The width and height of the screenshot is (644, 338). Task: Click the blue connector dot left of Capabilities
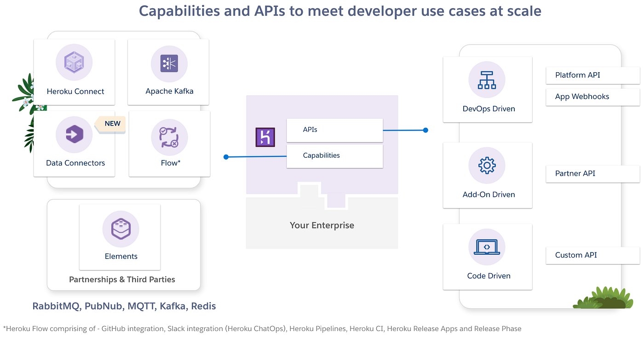(x=226, y=157)
